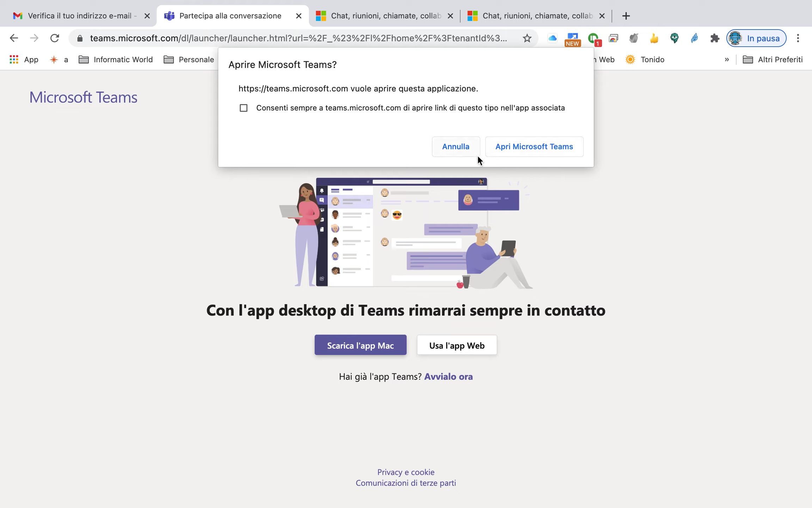Click the address bar URL field
The height and width of the screenshot is (508, 812).
coord(298,38)
